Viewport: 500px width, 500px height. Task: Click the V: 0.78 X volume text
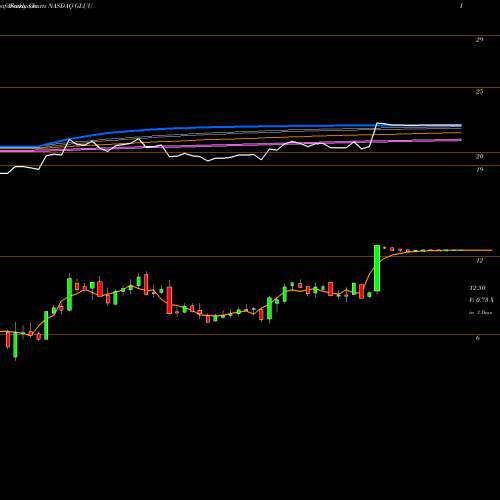481,300
